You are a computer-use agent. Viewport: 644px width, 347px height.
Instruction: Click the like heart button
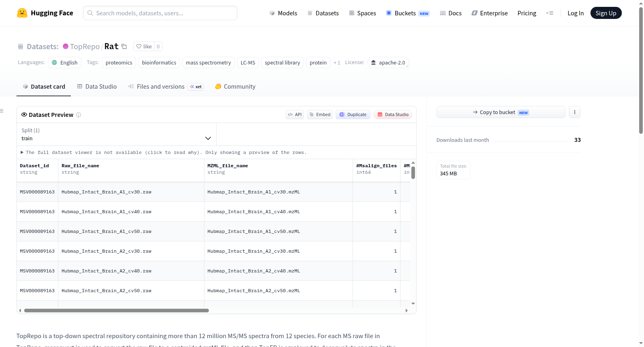click(144, 46)
